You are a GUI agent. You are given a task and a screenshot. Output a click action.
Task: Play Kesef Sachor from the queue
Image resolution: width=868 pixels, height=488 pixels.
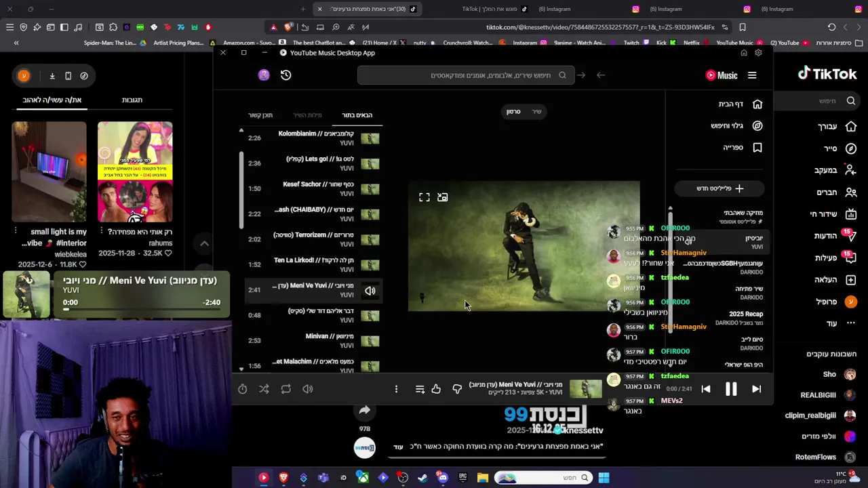(x=313, y=188)
